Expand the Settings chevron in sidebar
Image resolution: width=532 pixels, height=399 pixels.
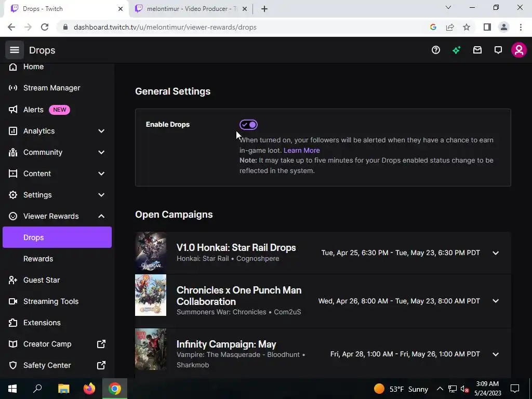(101, 195)
